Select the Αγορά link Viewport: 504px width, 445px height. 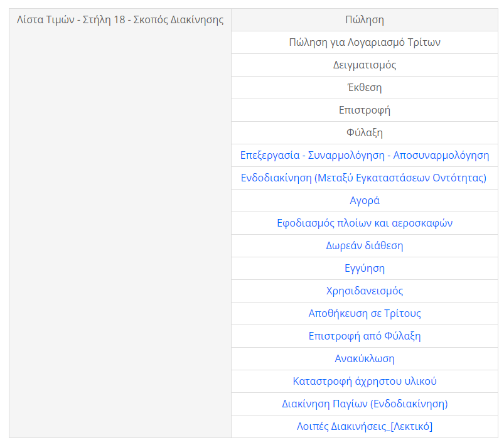tap(365, 200)
